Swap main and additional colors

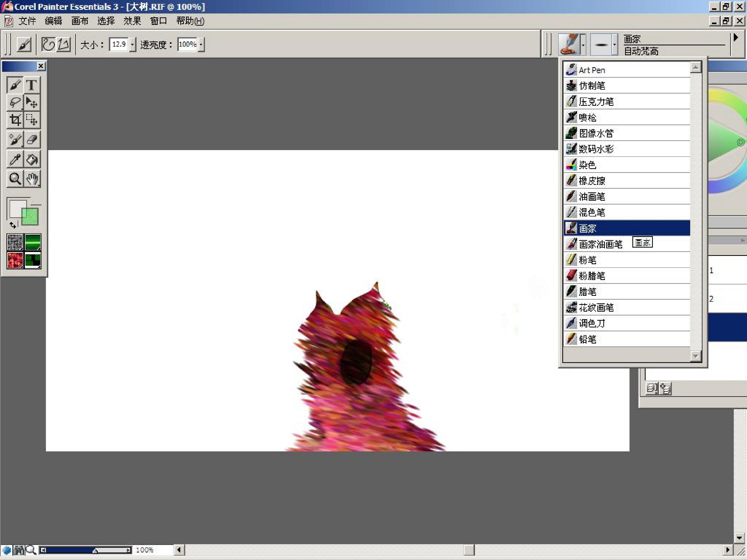(x=13, y=225)
